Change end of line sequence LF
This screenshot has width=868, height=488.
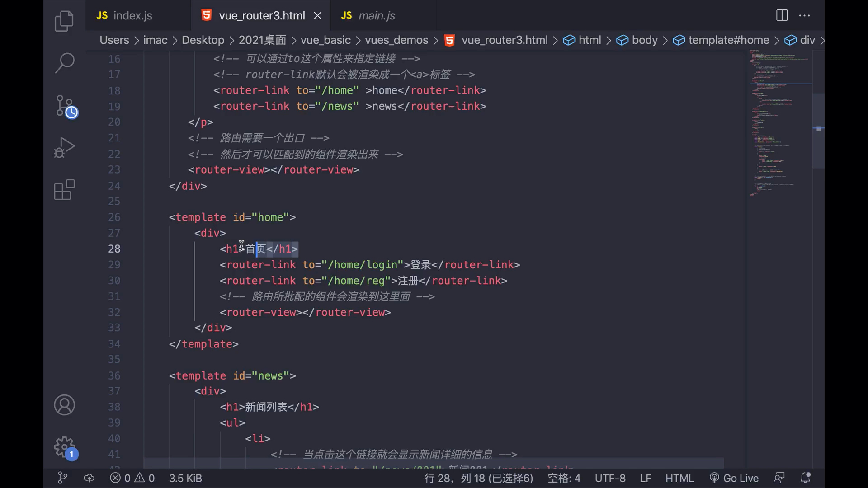645,478
